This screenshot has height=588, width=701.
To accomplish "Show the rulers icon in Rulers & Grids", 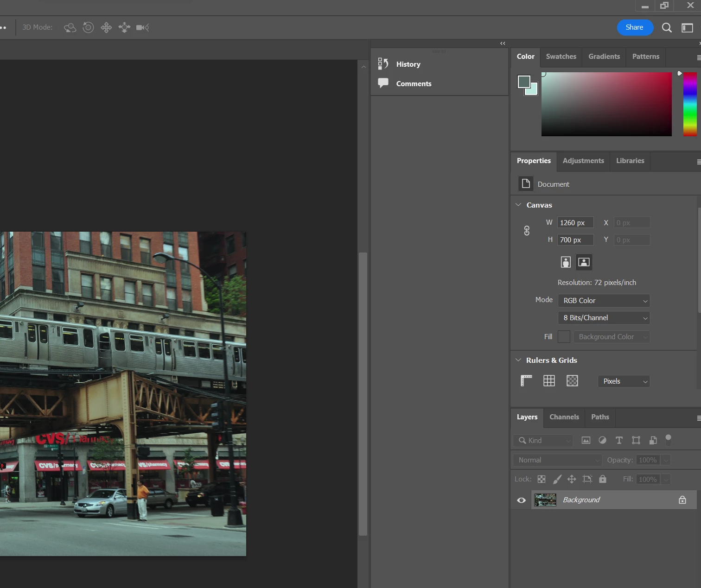I will tap(526, 381).
